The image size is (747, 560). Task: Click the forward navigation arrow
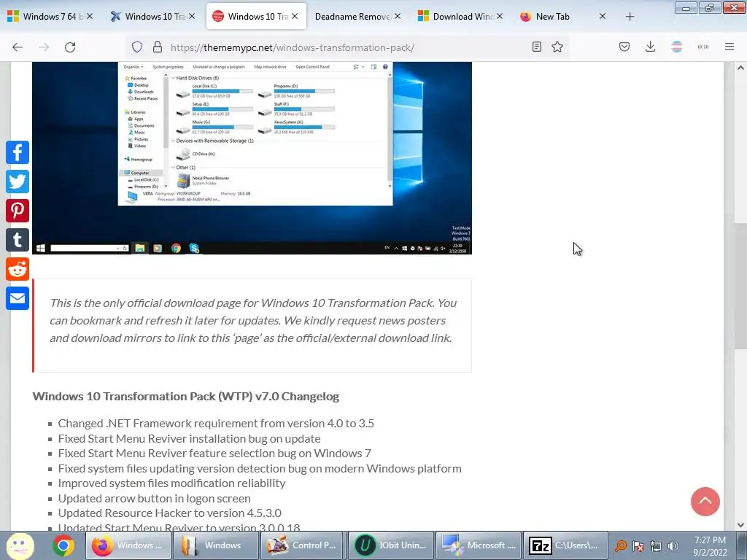[44, 47]
